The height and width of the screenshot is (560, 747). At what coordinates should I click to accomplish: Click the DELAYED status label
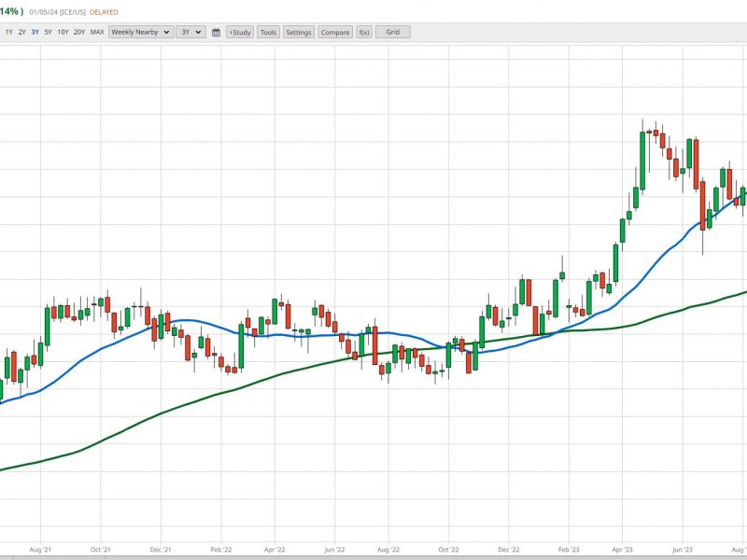click(x=104, y=12)
